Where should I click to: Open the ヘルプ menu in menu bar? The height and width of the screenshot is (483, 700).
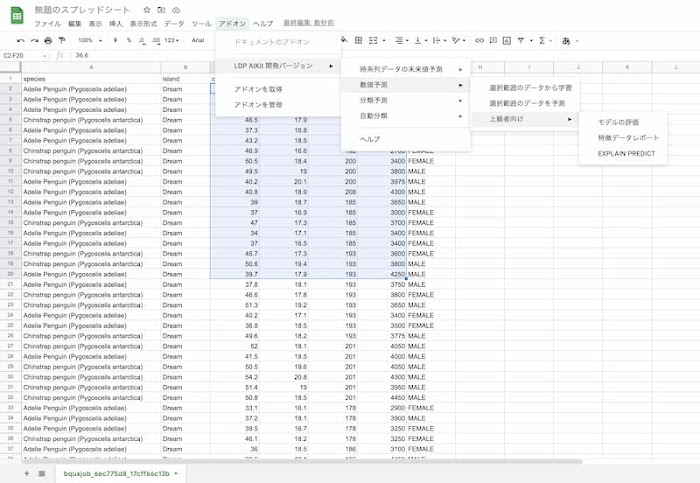[263, 24]
